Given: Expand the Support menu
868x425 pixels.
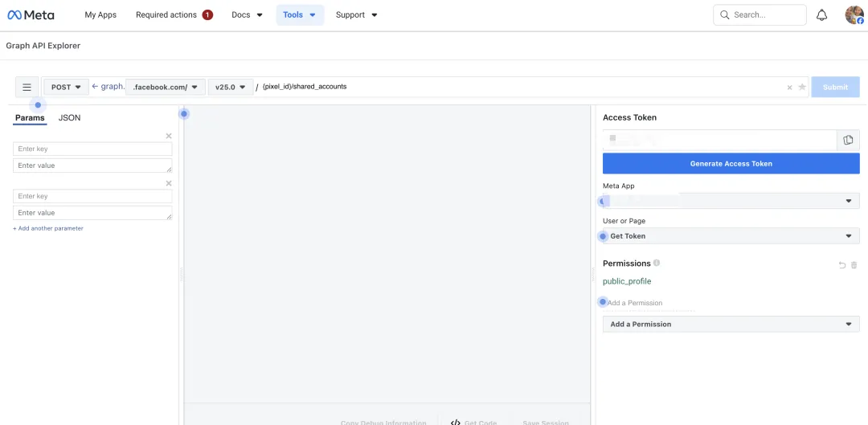Looking at the screenshot, I should coord(357,15).
